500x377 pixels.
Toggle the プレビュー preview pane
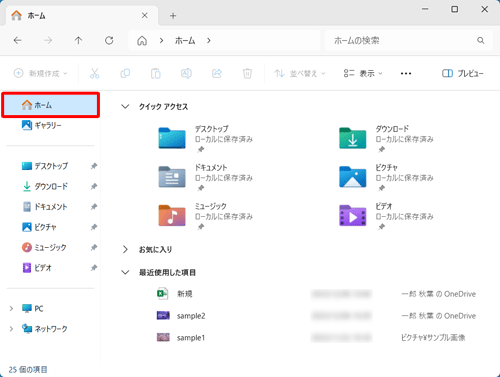(x=462, y=73)
